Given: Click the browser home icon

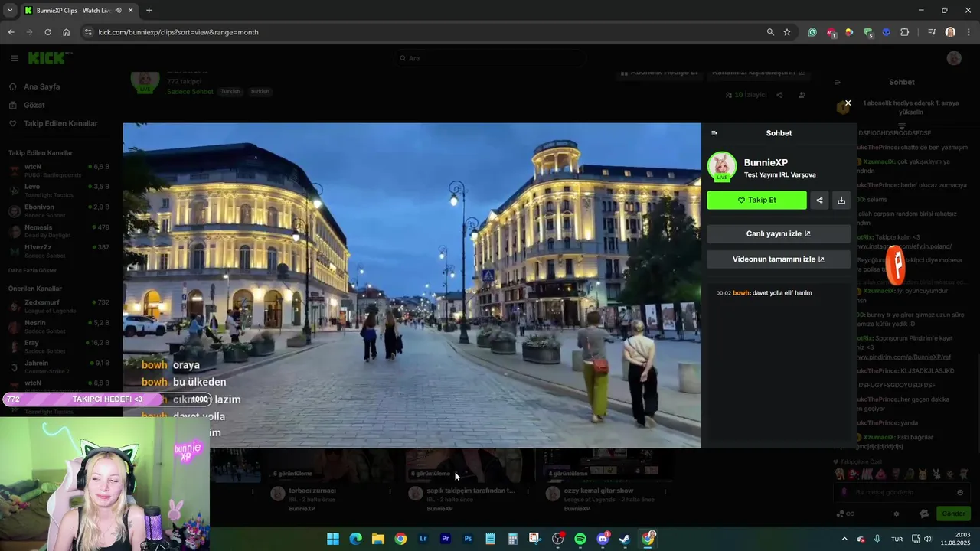Looking at the screenshot, I should (66, 32).
